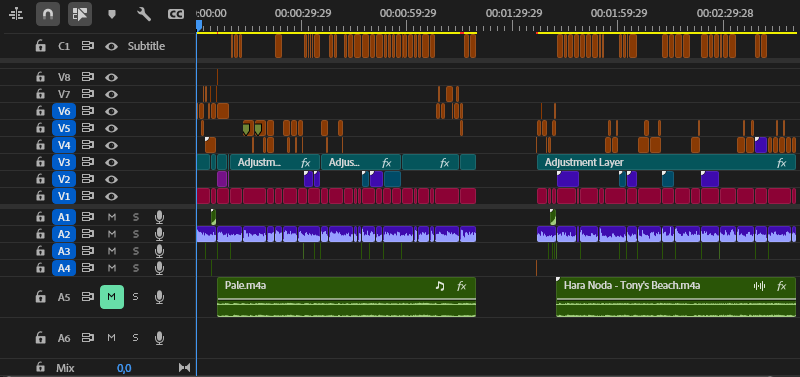Solo the A5 audio track
Viewport: 800px width, 377px height.
pyautogui.click(x=136, y=297)
